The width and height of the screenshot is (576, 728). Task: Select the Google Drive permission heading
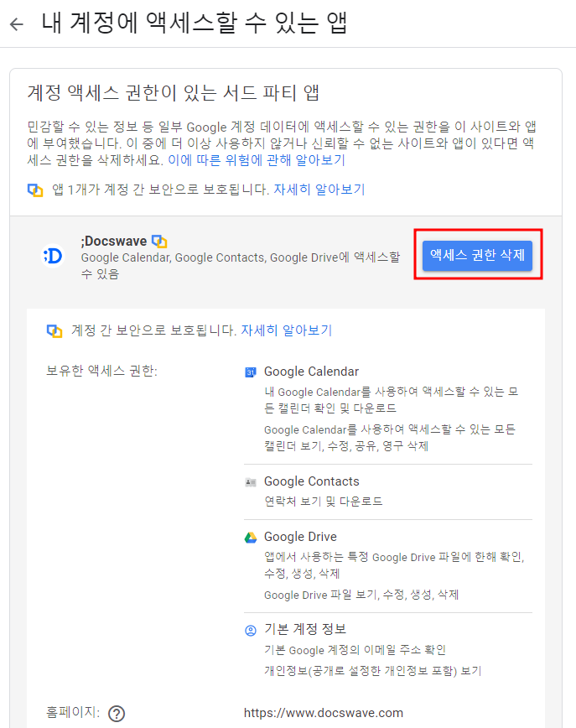click(x=300, y=537)
